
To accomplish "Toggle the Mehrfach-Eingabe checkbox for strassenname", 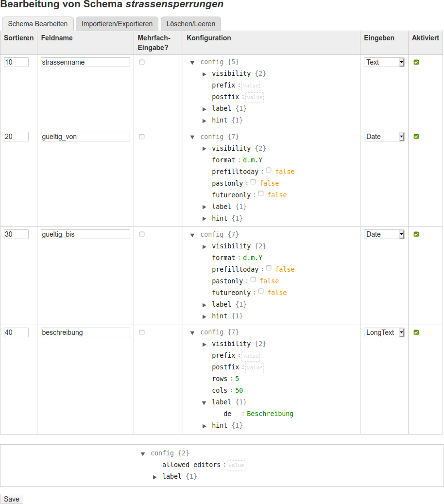I will click(142, 62).
